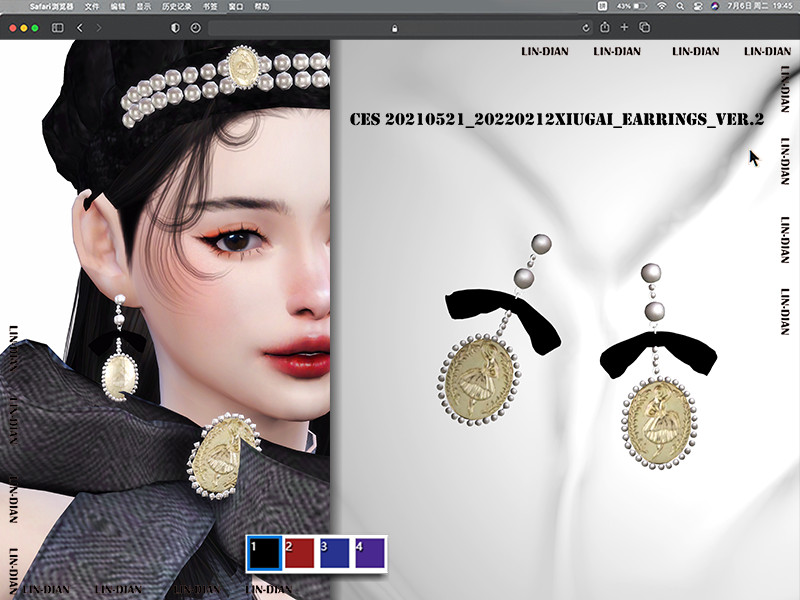This screenshot has width=800, height=600.
Task: Click the privacy report shield icon
Action: pos(176,28)
